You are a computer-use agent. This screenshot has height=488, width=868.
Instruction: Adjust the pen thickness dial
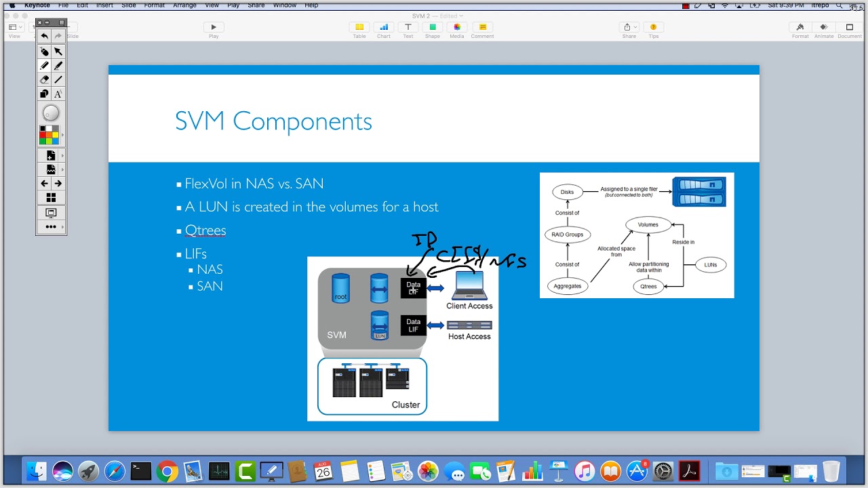(x=51, y=113)
